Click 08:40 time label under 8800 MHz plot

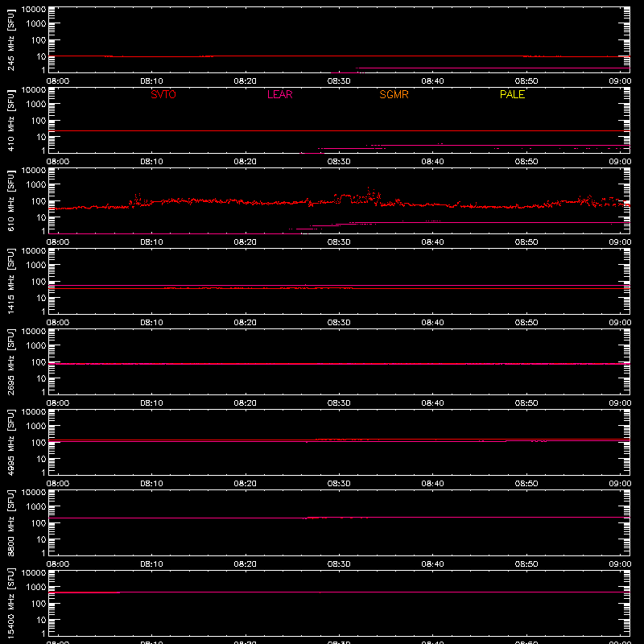coord(432,564)
